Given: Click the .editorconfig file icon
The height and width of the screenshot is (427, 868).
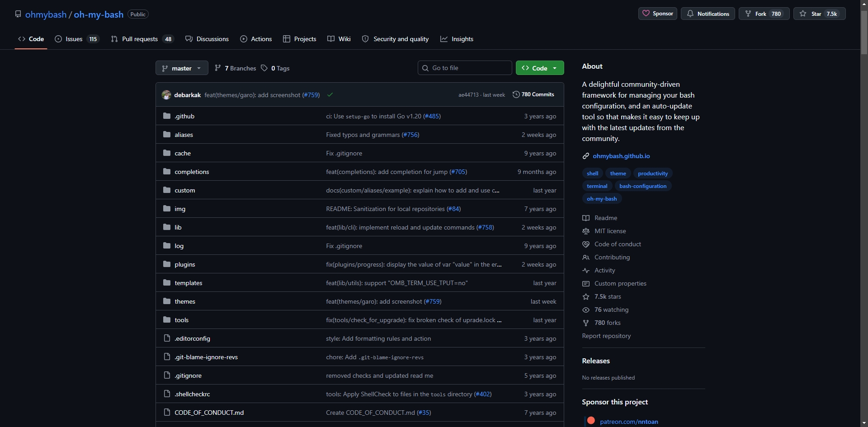Looking at the screenshot, I should [167, 338].
